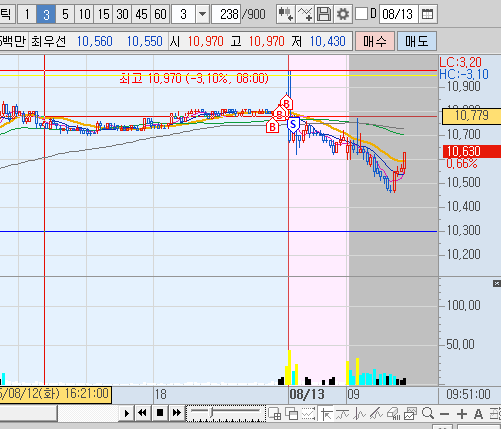Select the 1-minute interval button
Viewport: 501px width, 429px height.
(27, 14)
